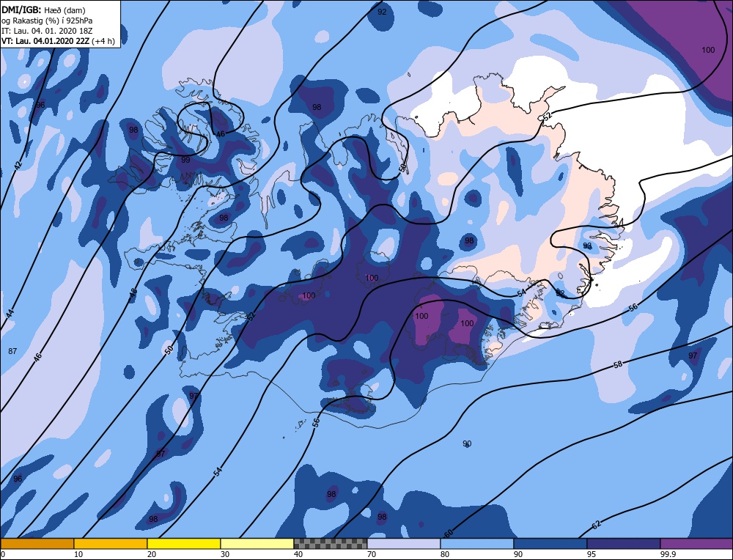Click the '80' legend tick label
This screenshot has width=733, height=560.
point(445,554)
